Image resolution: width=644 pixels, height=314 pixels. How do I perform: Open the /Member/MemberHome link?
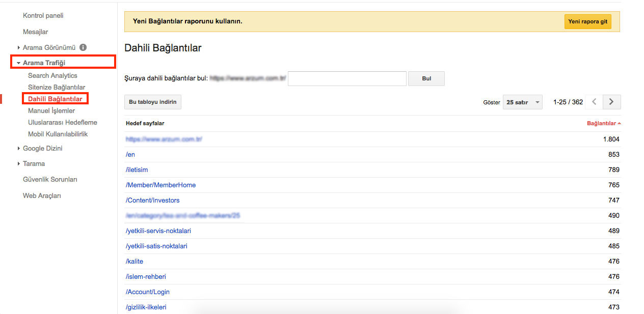pyautogui.click(x=160, y=185)
